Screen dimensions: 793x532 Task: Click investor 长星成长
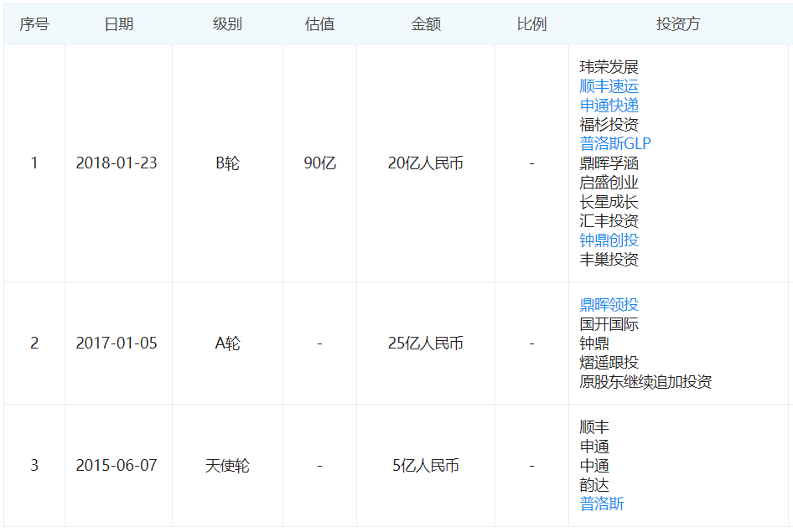pyautogui.click(x=609, y=202)
